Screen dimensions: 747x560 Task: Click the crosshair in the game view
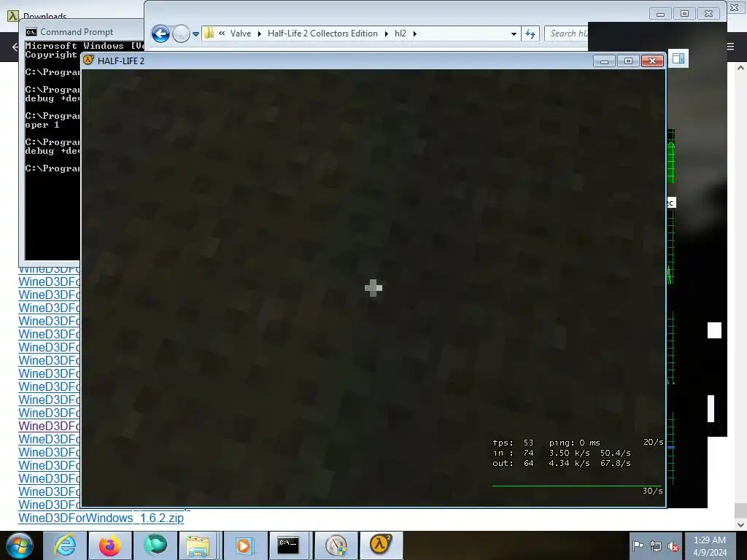tap(373, 288)
